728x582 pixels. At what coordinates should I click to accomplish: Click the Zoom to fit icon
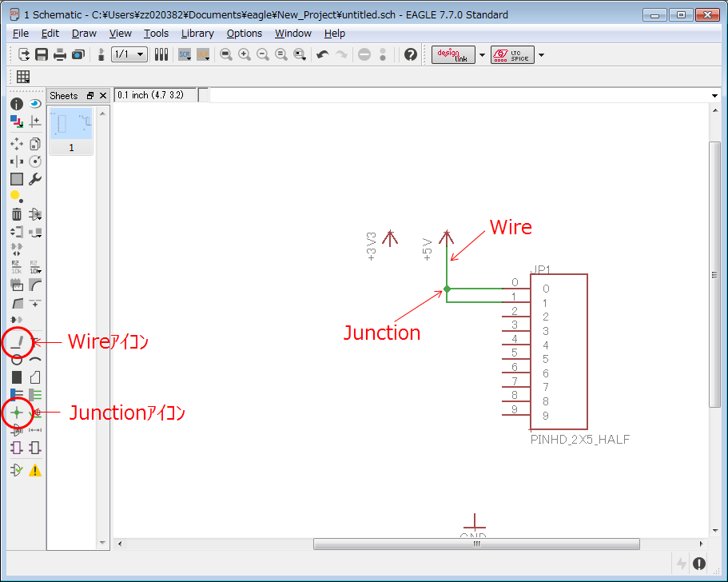point(226,54)
